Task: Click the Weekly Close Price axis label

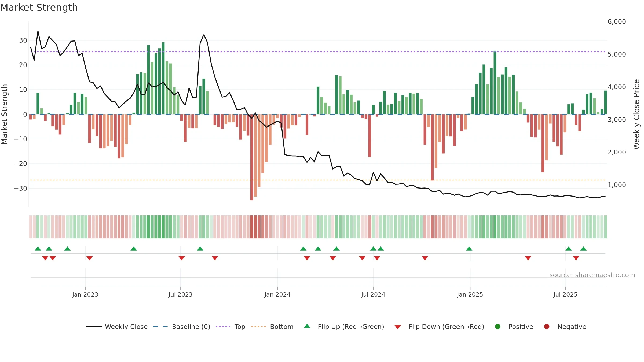Action: tap(636, 114)
